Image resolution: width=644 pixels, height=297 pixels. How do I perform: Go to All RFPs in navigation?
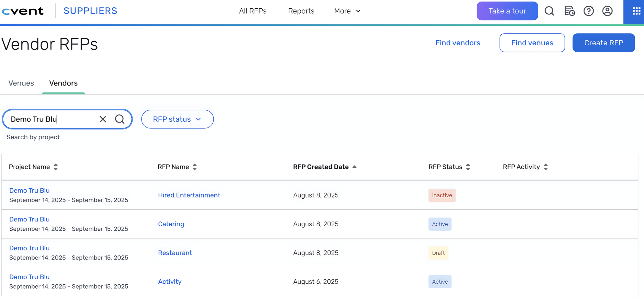(x=252, y=11)
